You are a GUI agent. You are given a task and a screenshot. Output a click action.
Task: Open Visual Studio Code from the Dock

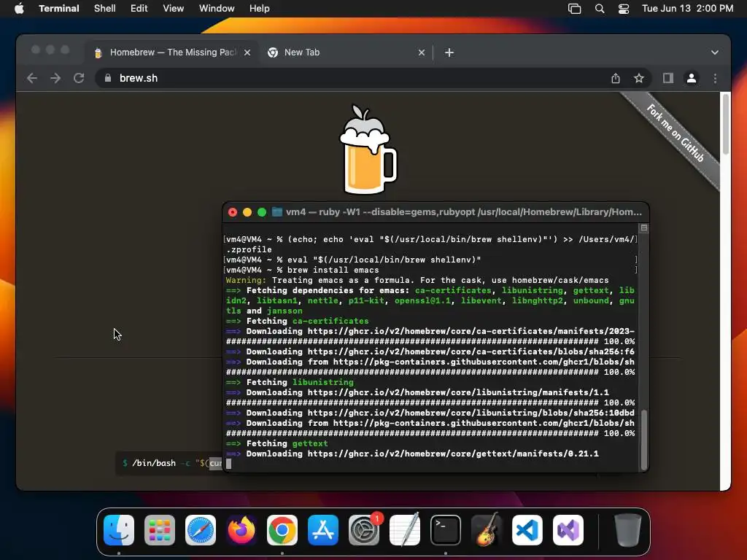click(x=527, y=530)
